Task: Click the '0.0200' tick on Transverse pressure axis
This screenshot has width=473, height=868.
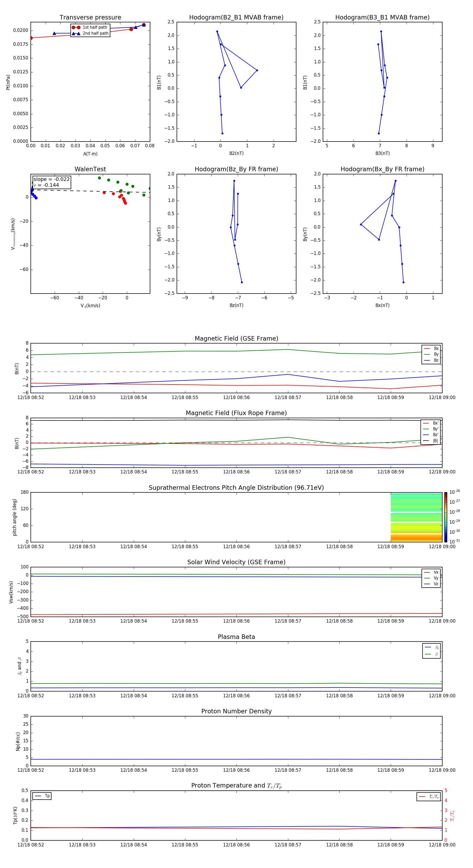Action: tap(20, 30)
